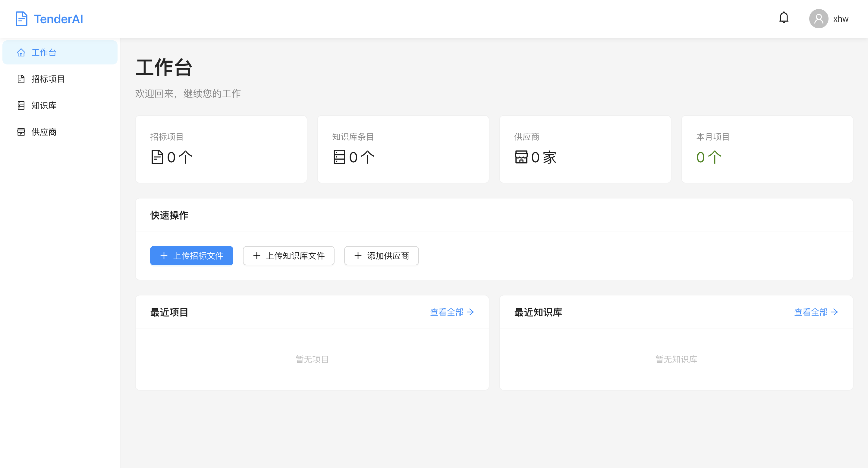868x468 pixels.
Task: Click the shop icon beside 供应商 in sidebar
Action: (x=21, y=132)
